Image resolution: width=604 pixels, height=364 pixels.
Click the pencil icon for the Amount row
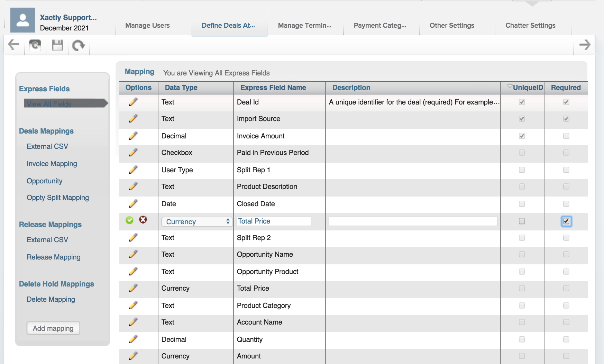(133, 356)
